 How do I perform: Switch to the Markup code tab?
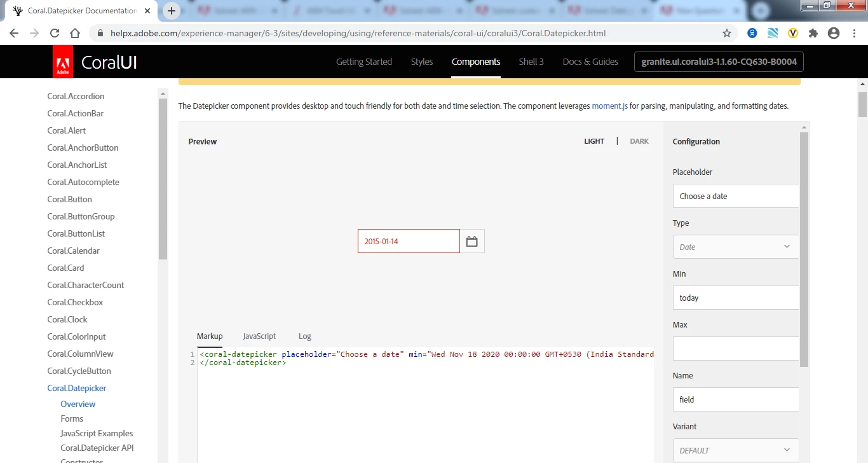(x=210, y=336)
